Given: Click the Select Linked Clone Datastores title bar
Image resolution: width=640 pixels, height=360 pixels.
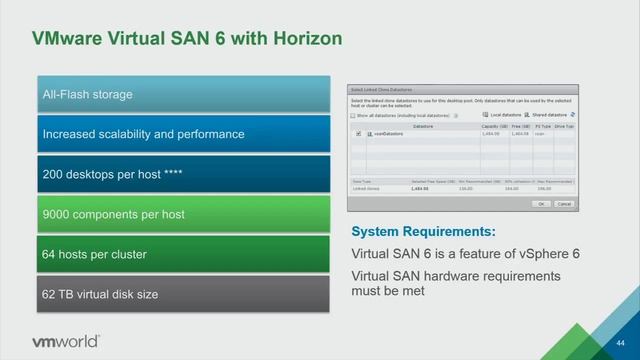Looking at the screenshot, I should (463, 90).
